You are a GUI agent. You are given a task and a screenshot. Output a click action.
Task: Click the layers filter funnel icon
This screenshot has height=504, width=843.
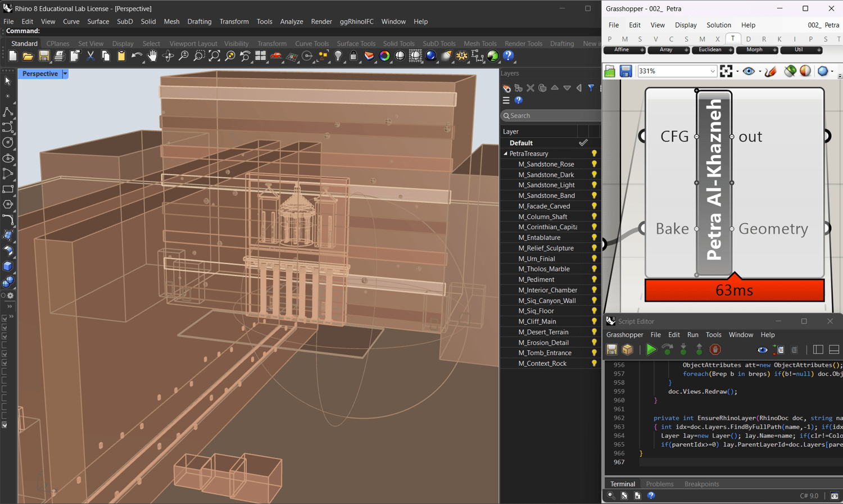591,88
